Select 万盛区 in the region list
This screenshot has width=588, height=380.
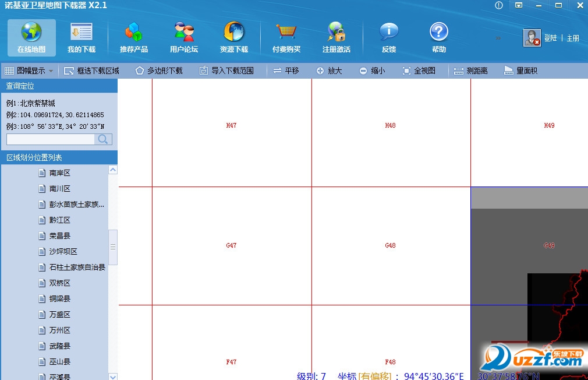click(x=54, y=315)
